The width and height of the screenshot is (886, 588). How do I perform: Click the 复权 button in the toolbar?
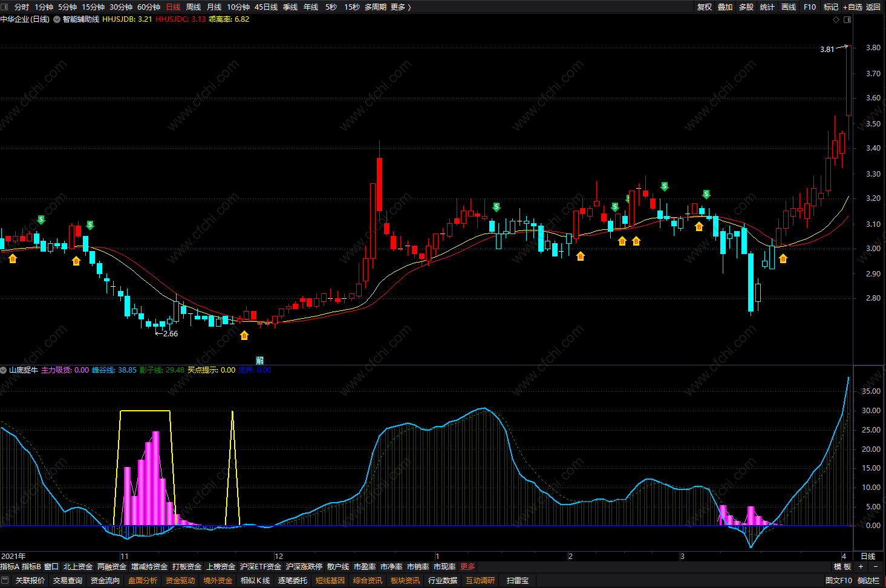tap(705, 7)
